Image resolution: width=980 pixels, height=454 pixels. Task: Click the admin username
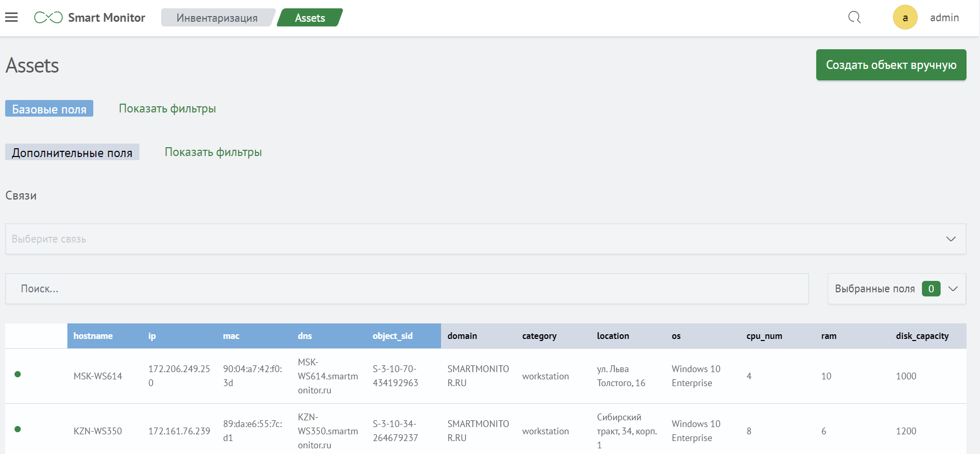(944, 18)
